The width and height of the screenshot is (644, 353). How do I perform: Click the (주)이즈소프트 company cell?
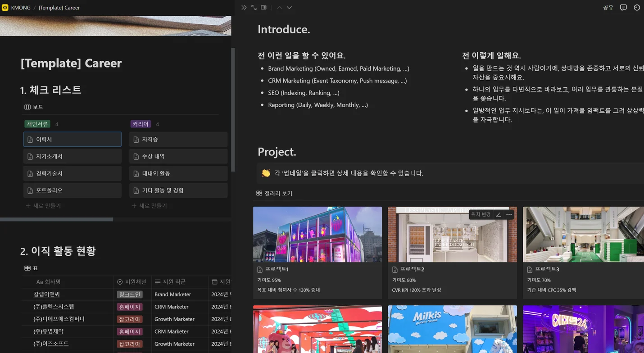[x=68, y=344]
